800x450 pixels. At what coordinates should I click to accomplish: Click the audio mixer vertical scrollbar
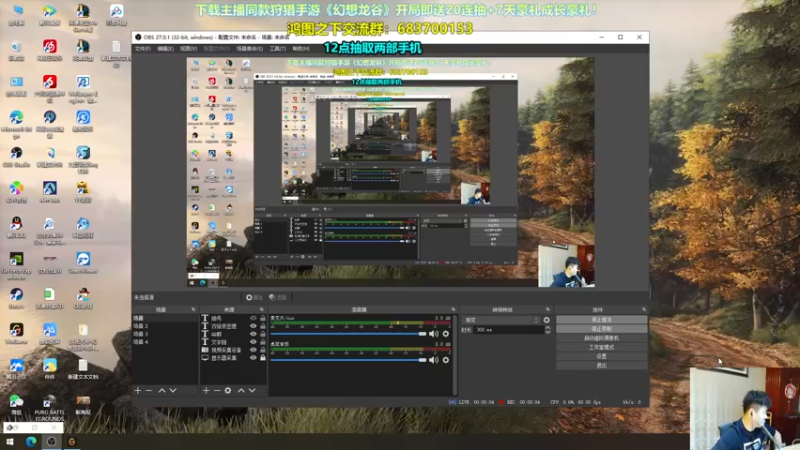[x=455, y=355]
